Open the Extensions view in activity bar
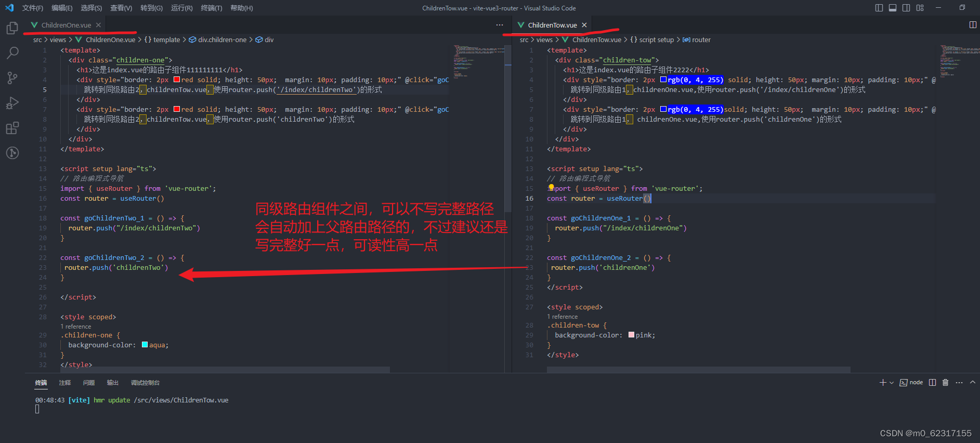Screen dimensions: 980x443 [x=12, y=128]
